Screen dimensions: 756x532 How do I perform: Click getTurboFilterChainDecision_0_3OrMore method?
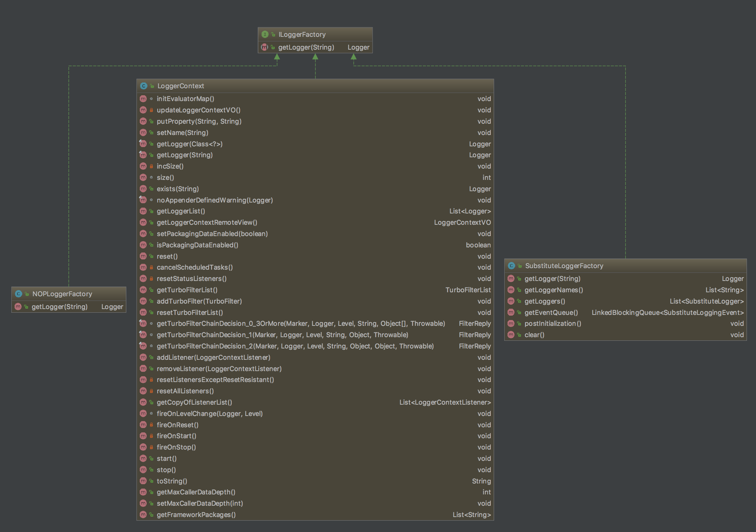pyautogui.click(x=301, y=323)
